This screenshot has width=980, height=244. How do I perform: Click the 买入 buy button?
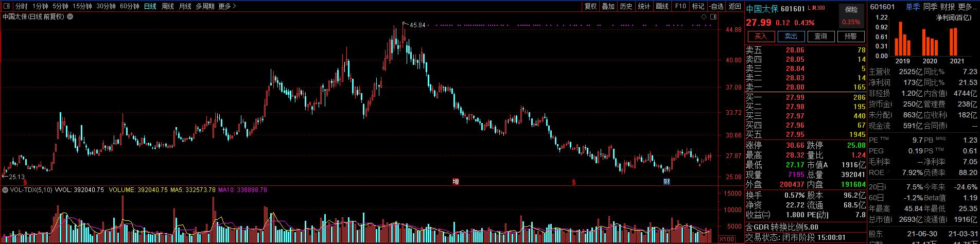(x=761, y=36)
